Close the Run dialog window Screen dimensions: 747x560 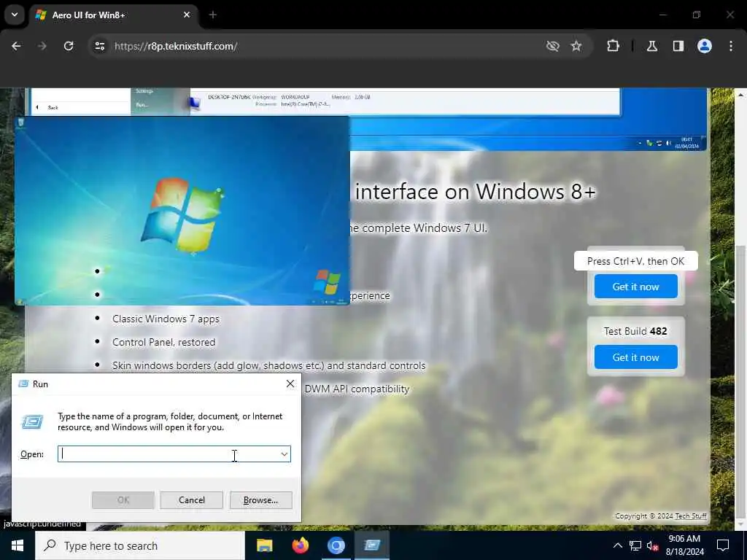[x=290, y=384]
